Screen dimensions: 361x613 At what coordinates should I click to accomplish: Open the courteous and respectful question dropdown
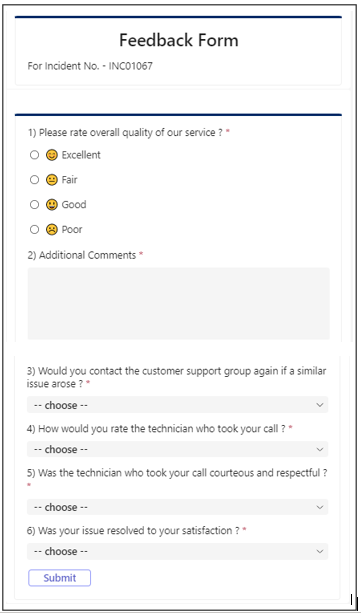[178, 507]
